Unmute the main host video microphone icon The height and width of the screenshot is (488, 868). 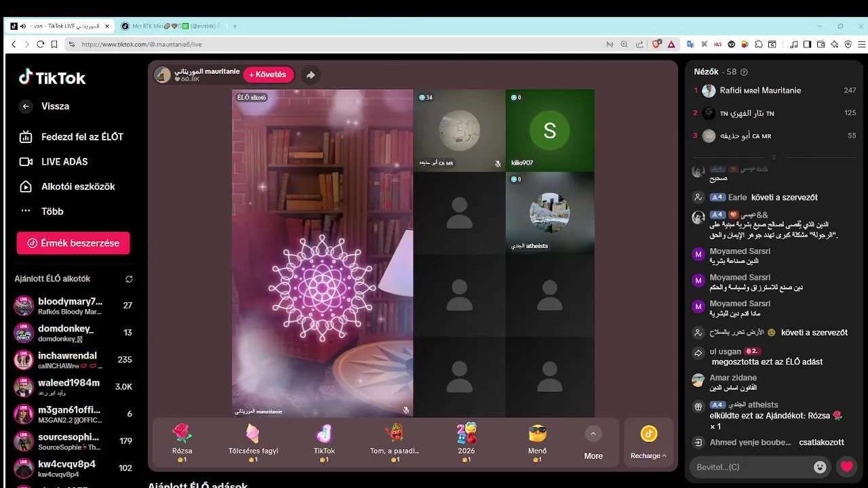point(406,410)
